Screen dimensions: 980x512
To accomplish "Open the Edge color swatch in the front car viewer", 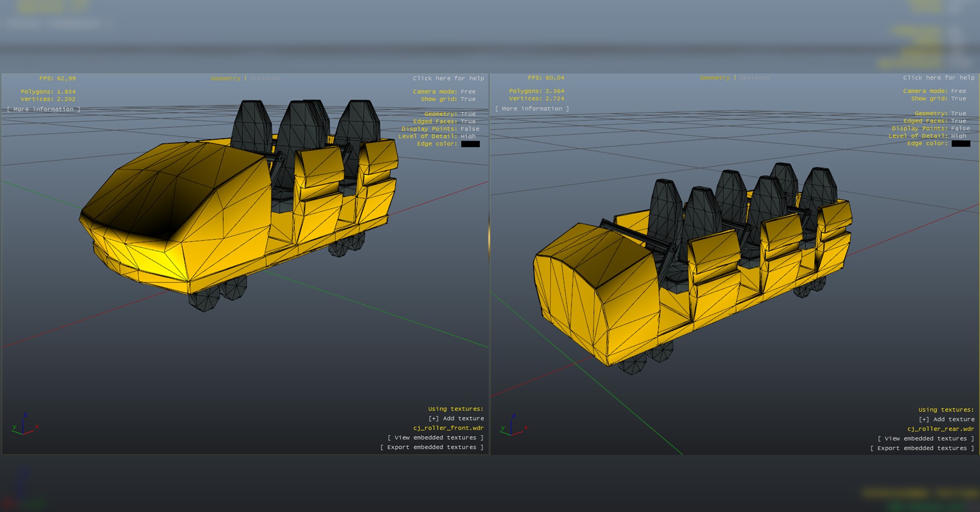I will point(470,144).
